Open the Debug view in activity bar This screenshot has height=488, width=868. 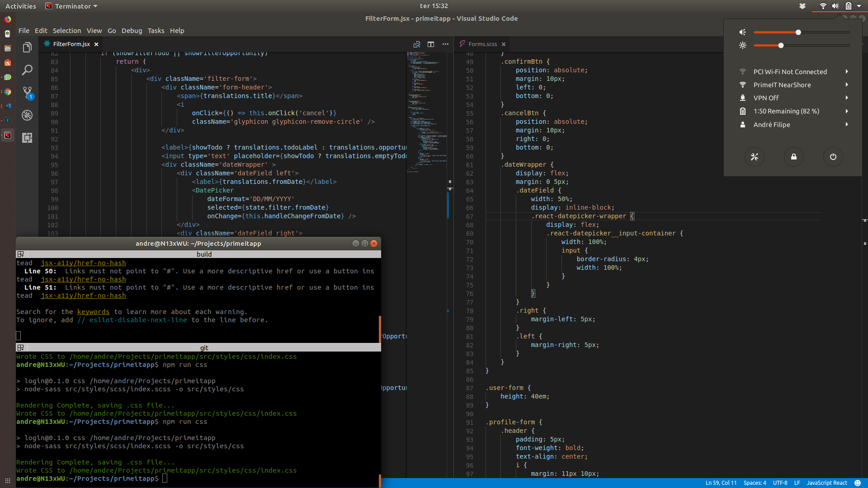(27, 115)
